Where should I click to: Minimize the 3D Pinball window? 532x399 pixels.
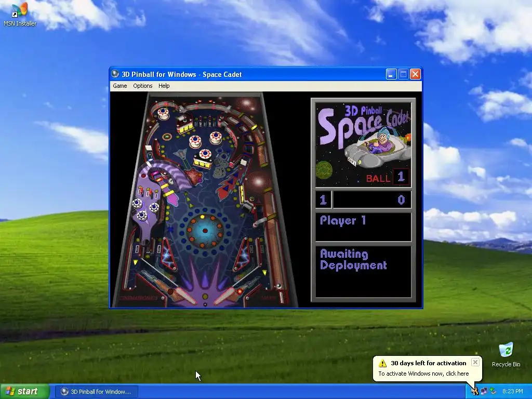391,74
